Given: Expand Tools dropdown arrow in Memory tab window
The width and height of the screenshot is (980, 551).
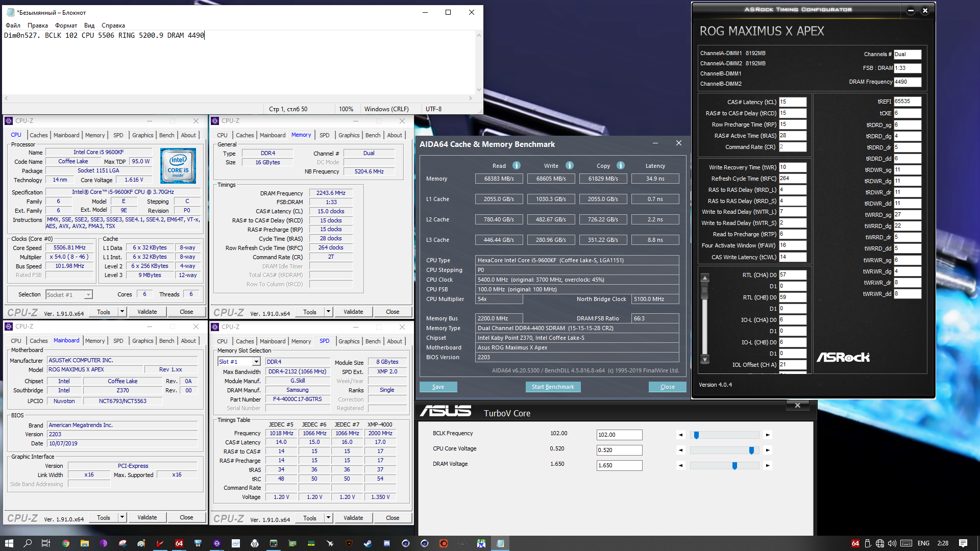Looking at the screenshot, I should tap(328, 312).
